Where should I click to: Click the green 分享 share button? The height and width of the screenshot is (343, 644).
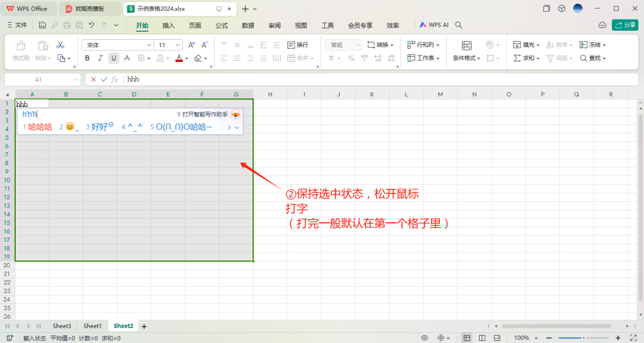coord(625,25)
